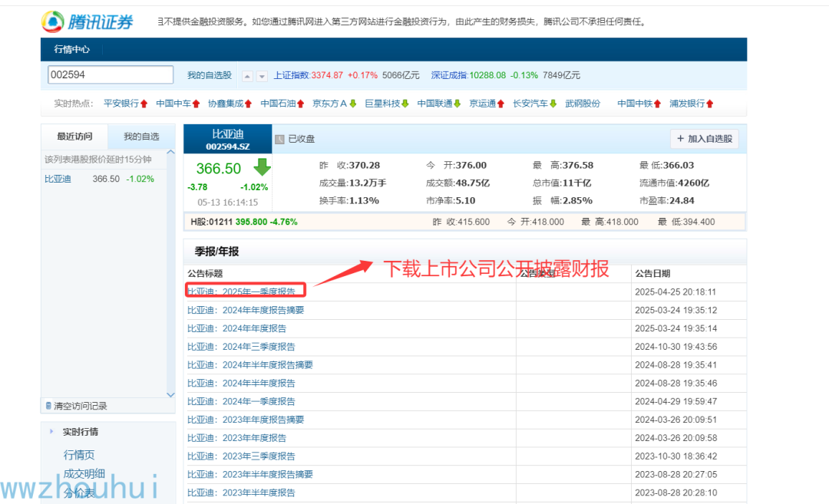Screen dimensions: 829x504
Task: Open the 成交明细 sidebar link
Action: coord(84,473)
